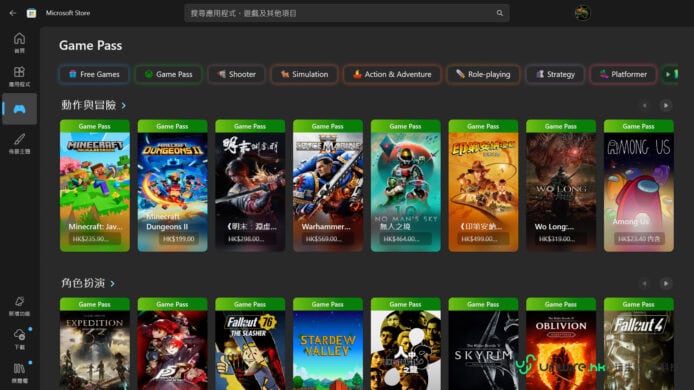Open the Minecraft: Java game card
This screenshot has width=694, height=390.
[95, 185]
